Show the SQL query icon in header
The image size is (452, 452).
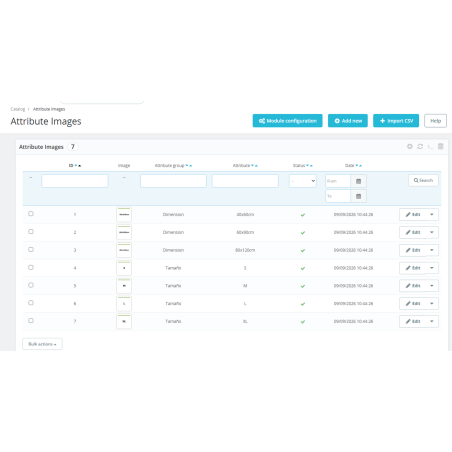(x=430, y=147)
